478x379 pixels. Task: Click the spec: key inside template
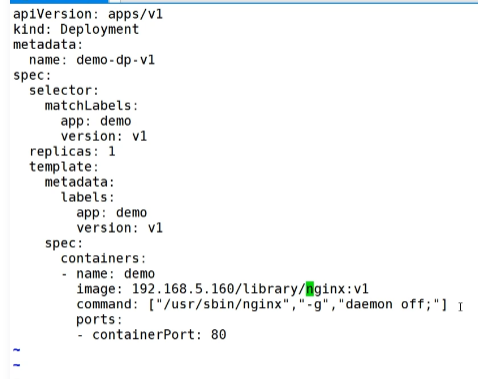64,243
